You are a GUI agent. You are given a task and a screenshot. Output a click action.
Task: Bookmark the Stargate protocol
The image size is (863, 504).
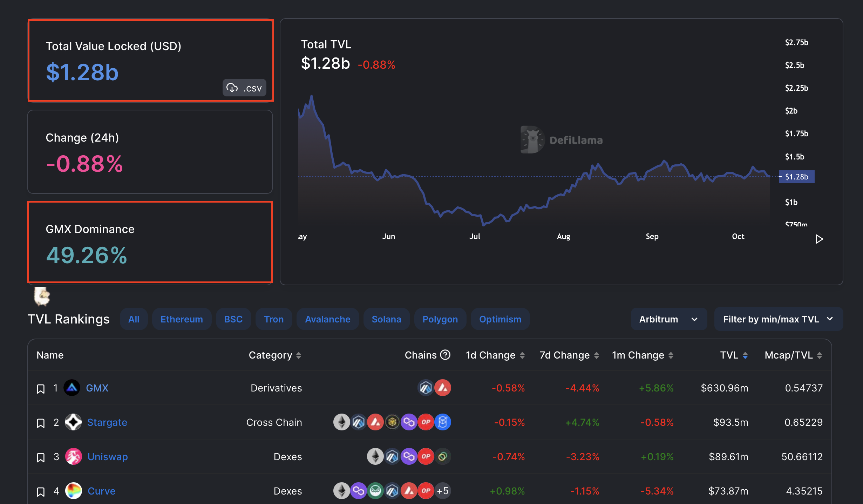[x=41, y=423]
